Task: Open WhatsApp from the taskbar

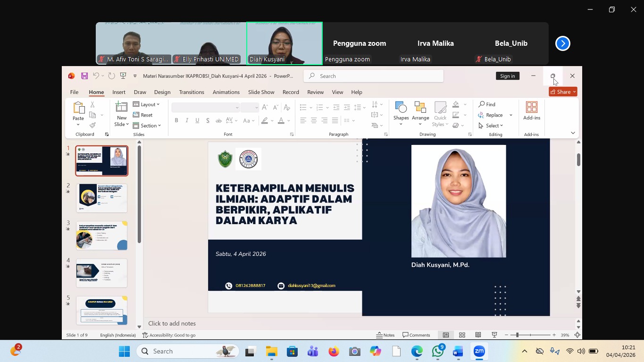Action: coord(438,352)
